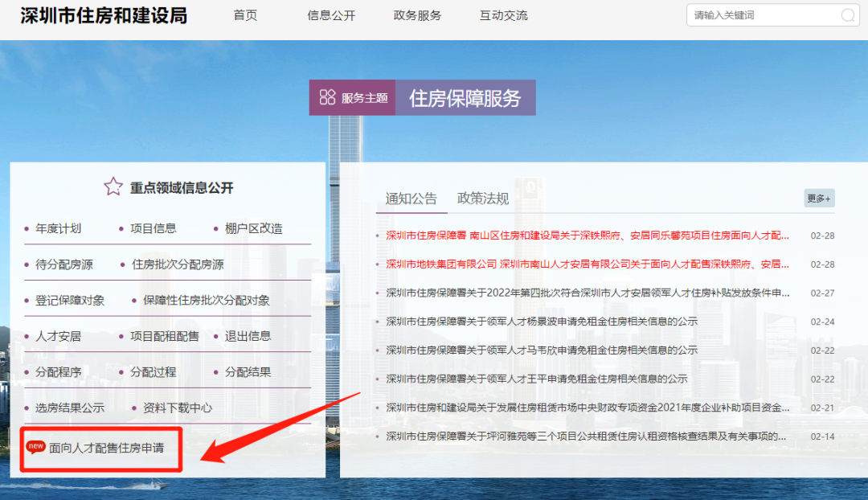Go to 人才安居 section

tap(58, 336)
